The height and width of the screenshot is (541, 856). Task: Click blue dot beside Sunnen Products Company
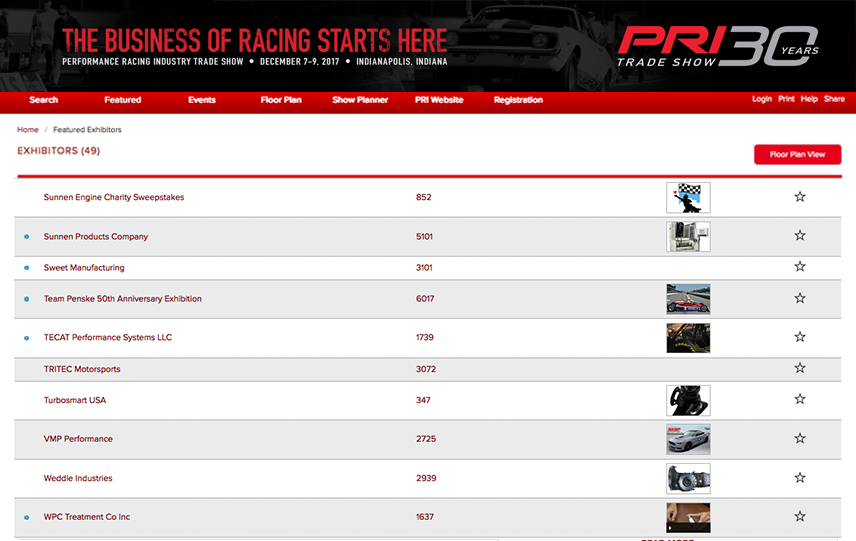pyautogui.click(x=26, y=237)
